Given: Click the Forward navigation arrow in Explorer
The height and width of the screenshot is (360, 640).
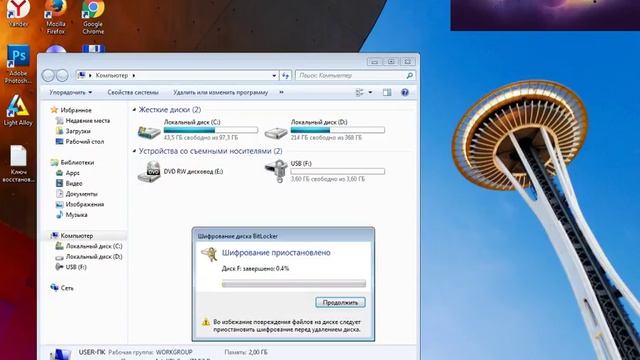Looking at the screenshot, I should (62, 75).
